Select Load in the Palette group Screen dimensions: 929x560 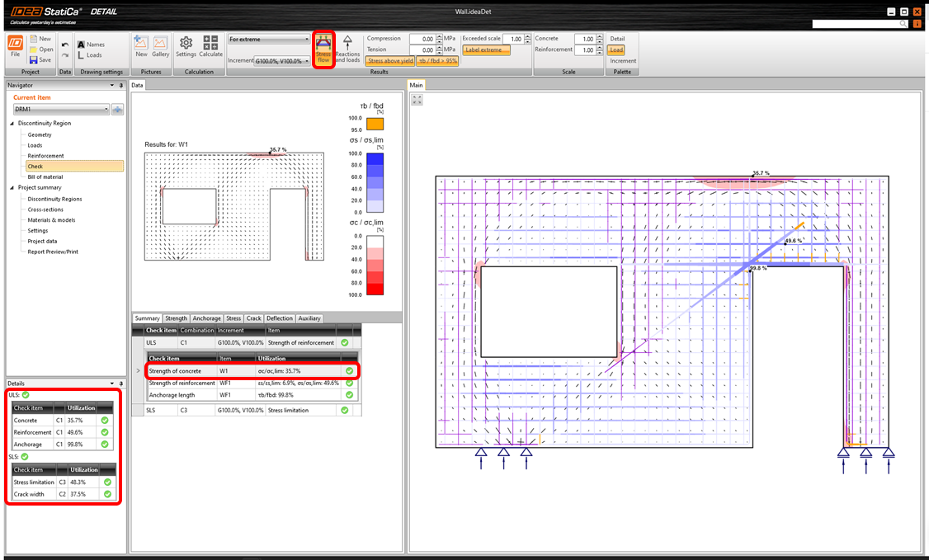(x=616, y=50)
